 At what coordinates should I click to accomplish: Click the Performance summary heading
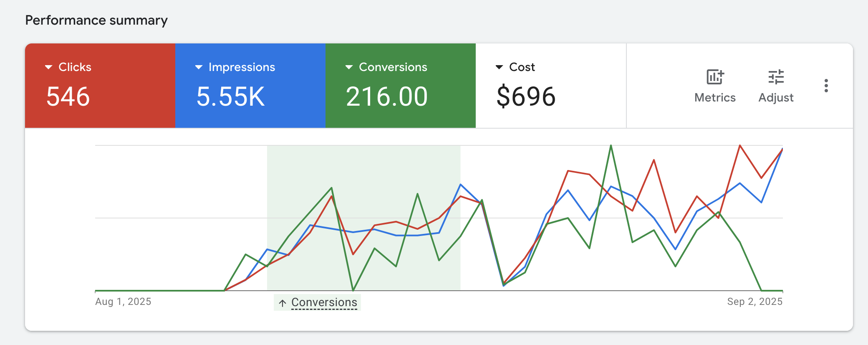pyautogui.click(x=96, y=20)
